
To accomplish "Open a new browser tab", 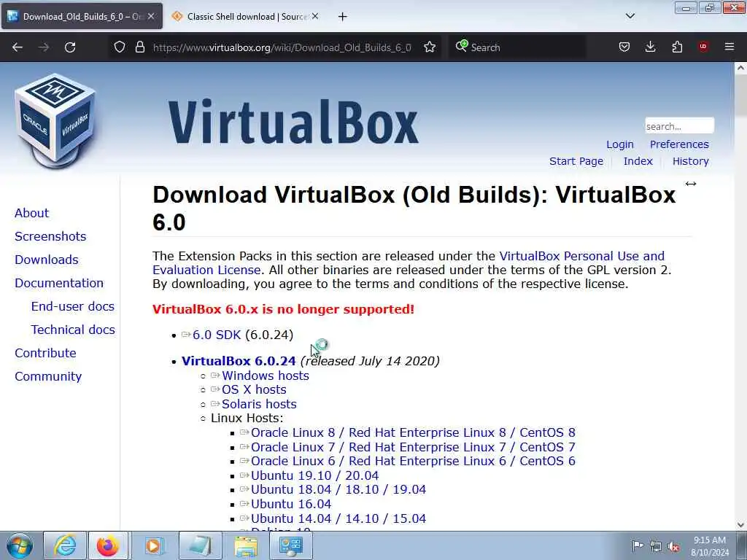I will 343,17.
